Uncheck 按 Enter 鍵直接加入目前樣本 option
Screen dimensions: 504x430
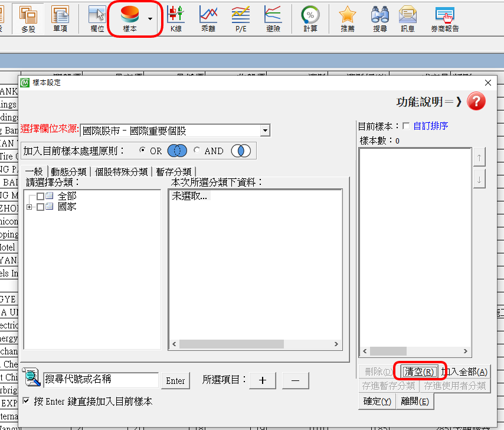(x=26, y=401)
